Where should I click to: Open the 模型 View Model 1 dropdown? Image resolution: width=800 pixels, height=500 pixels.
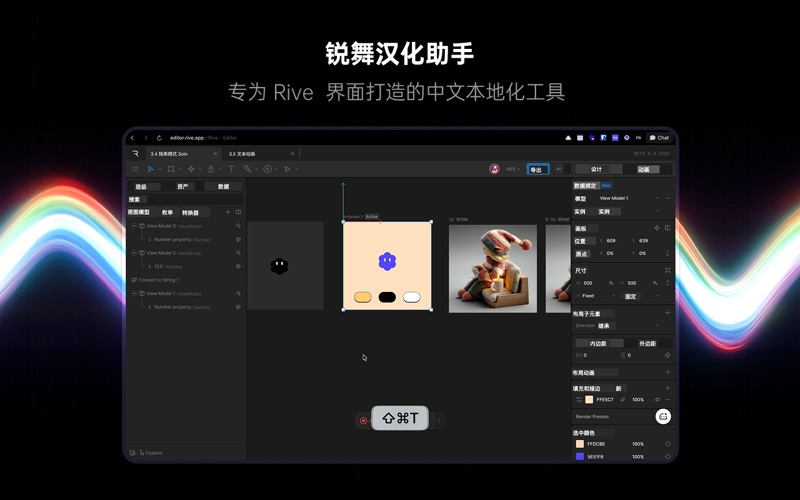point(629,198)
